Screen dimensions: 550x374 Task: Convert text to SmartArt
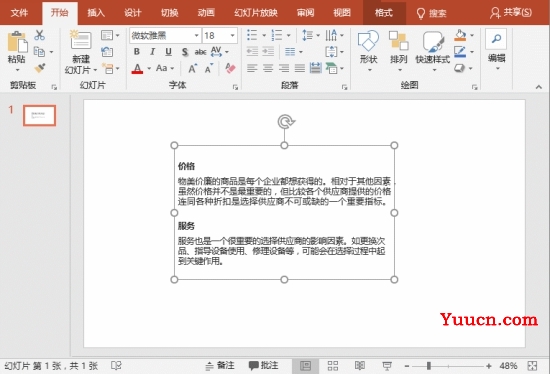(334, 68)
